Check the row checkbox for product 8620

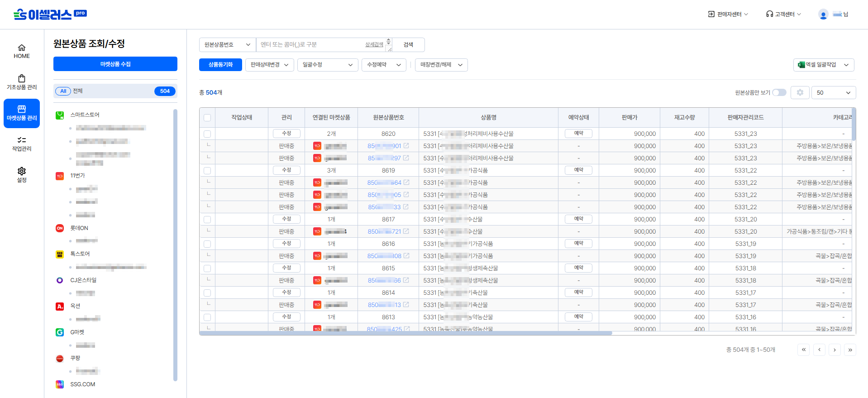pos(207,134)
